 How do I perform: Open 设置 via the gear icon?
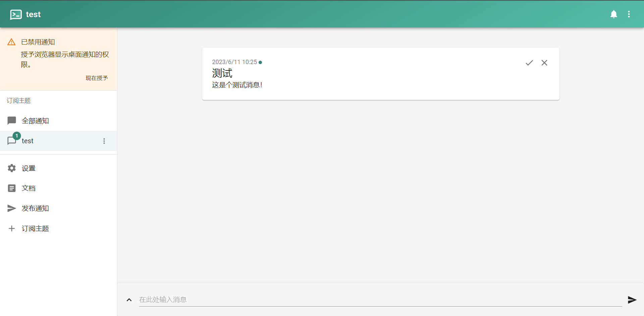coord(12,168)
